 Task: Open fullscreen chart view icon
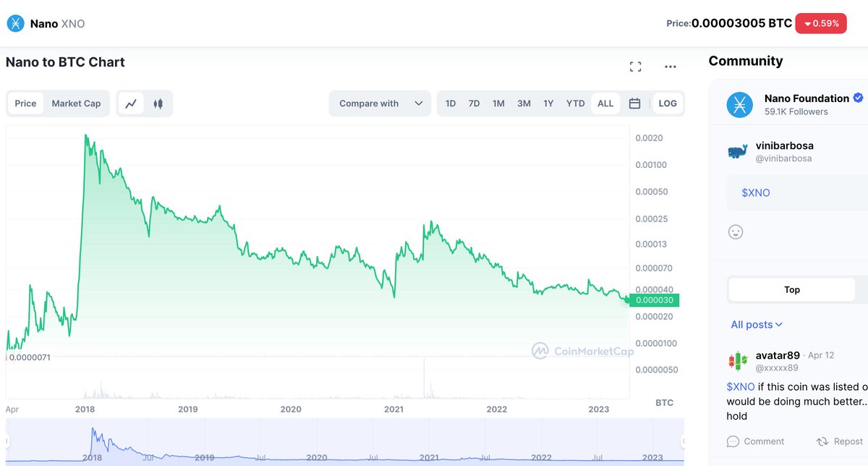(x=636, y=67)
